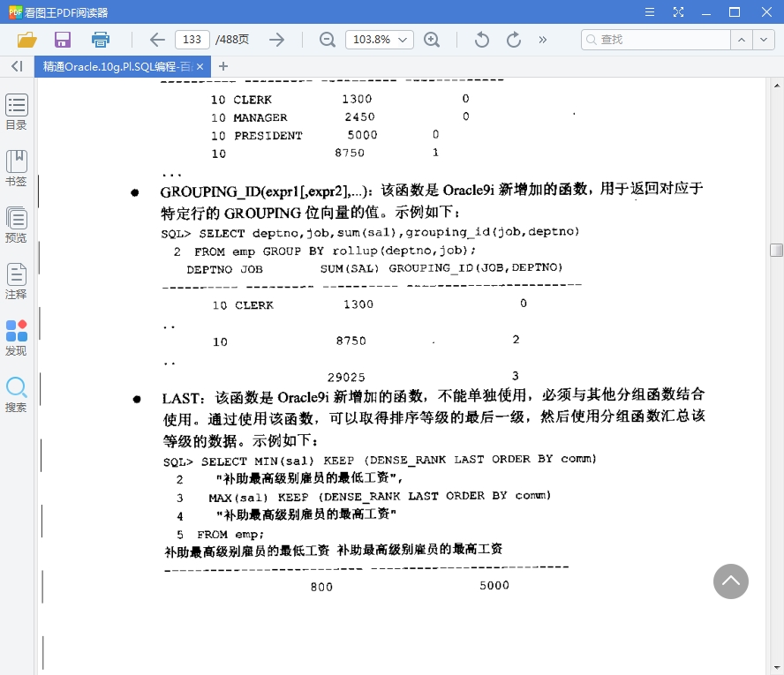Click the result value 5000 at bottom
784x675 pixels.
click(x=494, y=586)
